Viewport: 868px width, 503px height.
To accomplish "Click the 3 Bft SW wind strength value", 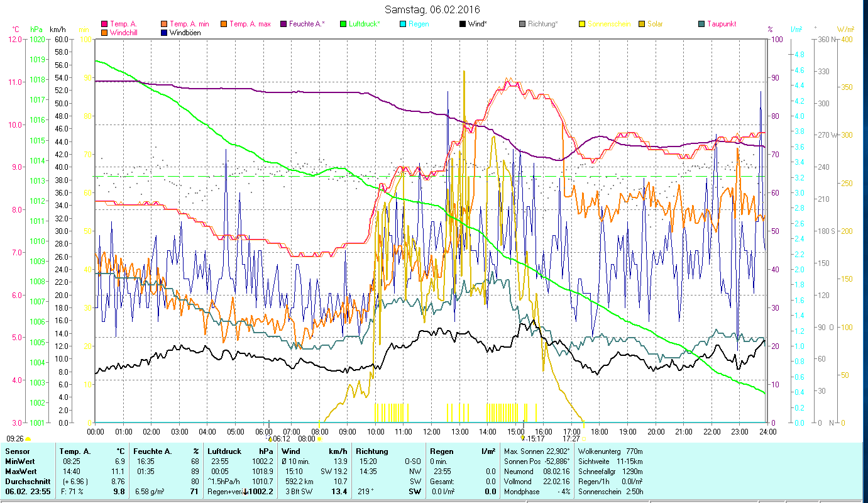I will click(298, 492).
